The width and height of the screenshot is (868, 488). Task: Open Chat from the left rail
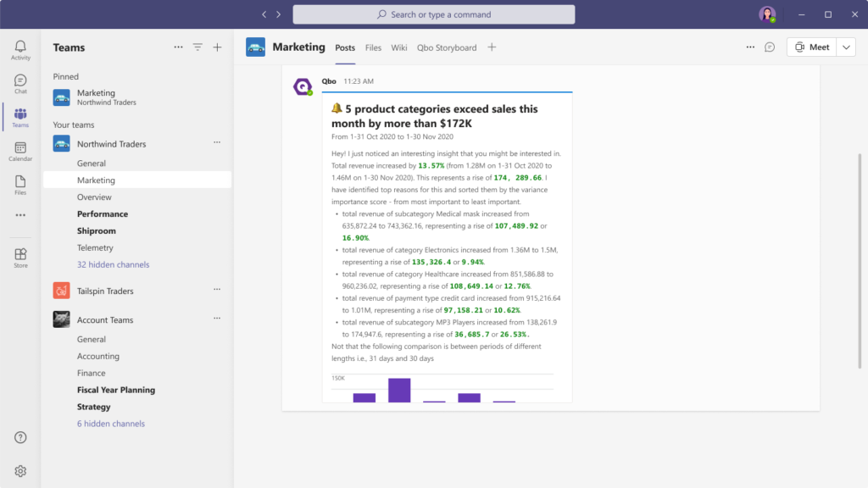point(20,83)
